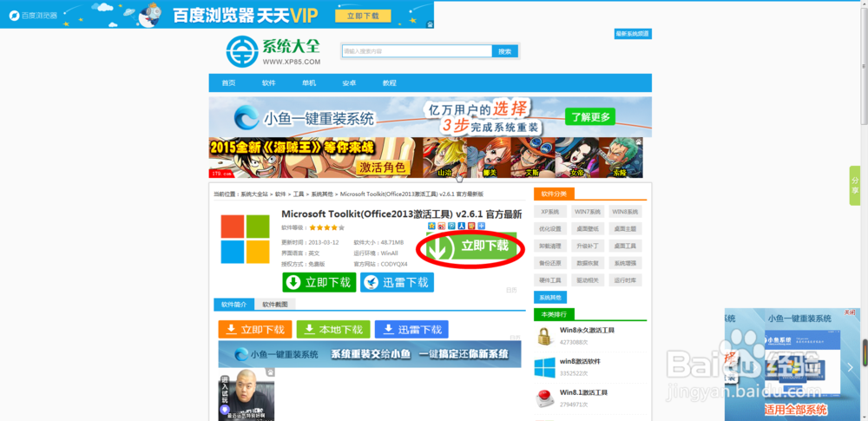Share the page via Sina Weibo icon
Image resolution: width=868 pixels, height=421 pixels.
(x=441, y=226)
